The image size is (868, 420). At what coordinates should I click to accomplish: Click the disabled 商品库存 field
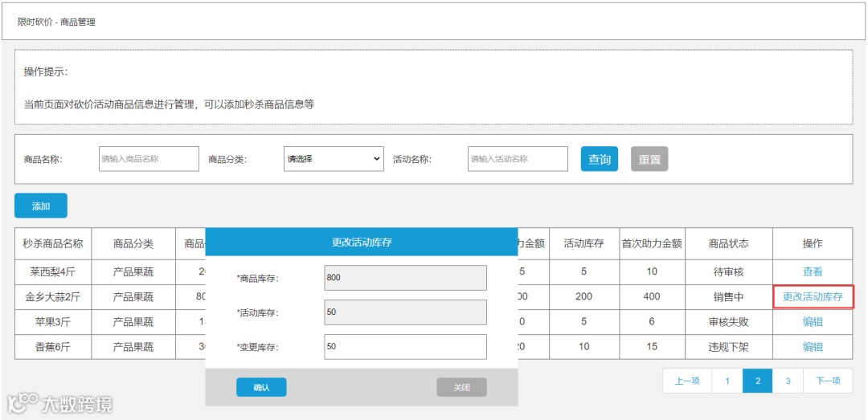405,278
